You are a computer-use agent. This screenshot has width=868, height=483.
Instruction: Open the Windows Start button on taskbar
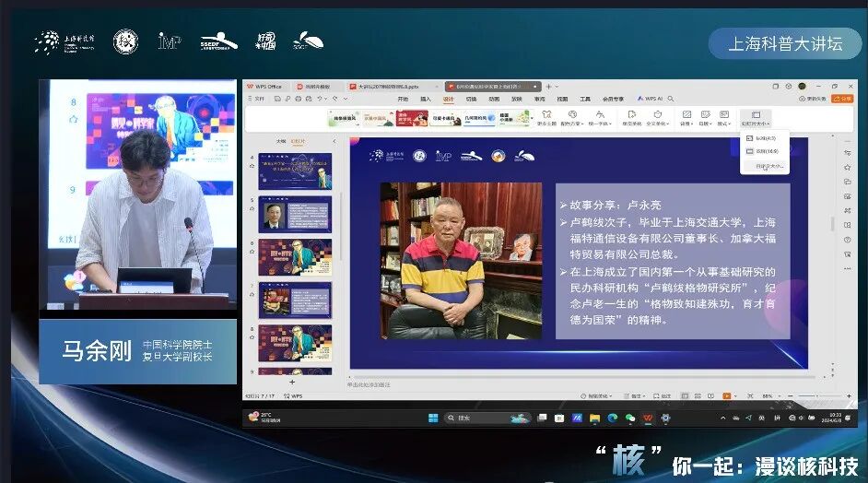coord(433,418)
